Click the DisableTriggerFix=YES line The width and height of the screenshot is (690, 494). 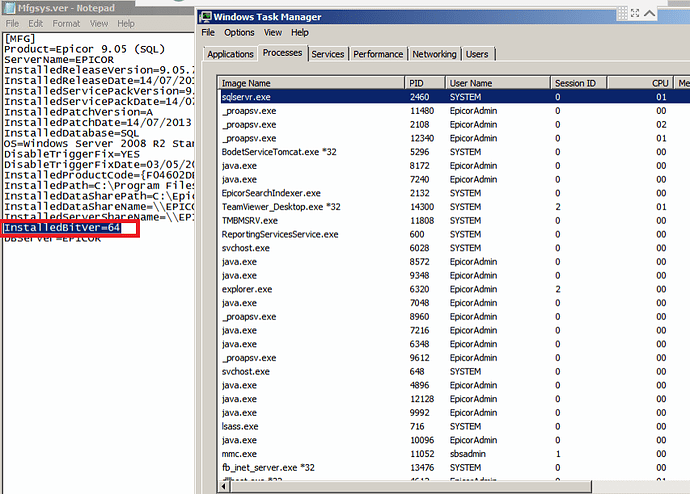click(x=72, y=154)
